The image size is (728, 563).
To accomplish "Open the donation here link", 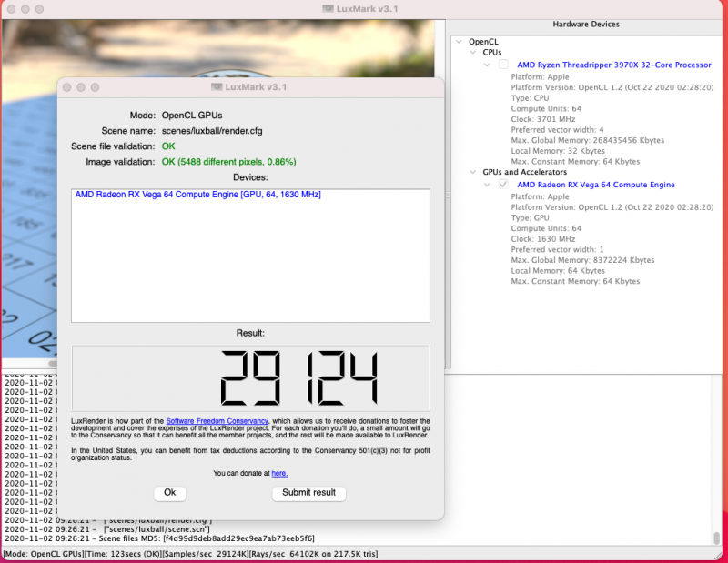I will tap(278, 472).
